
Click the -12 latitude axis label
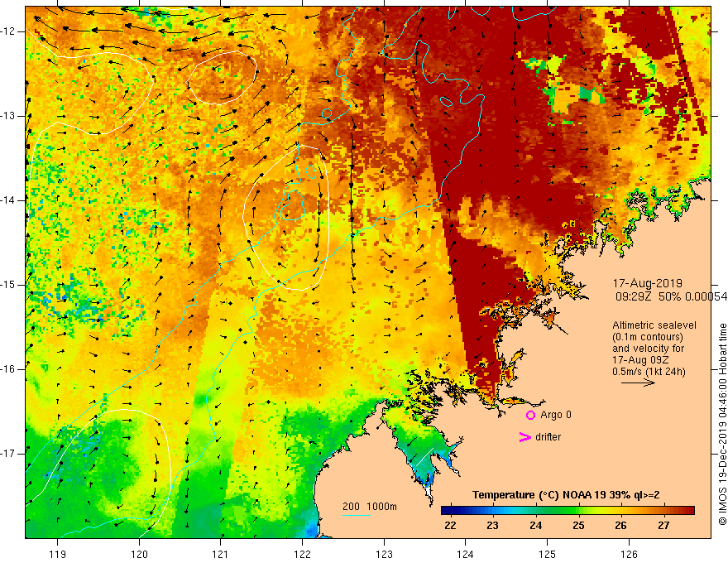(x=9, y=31)
